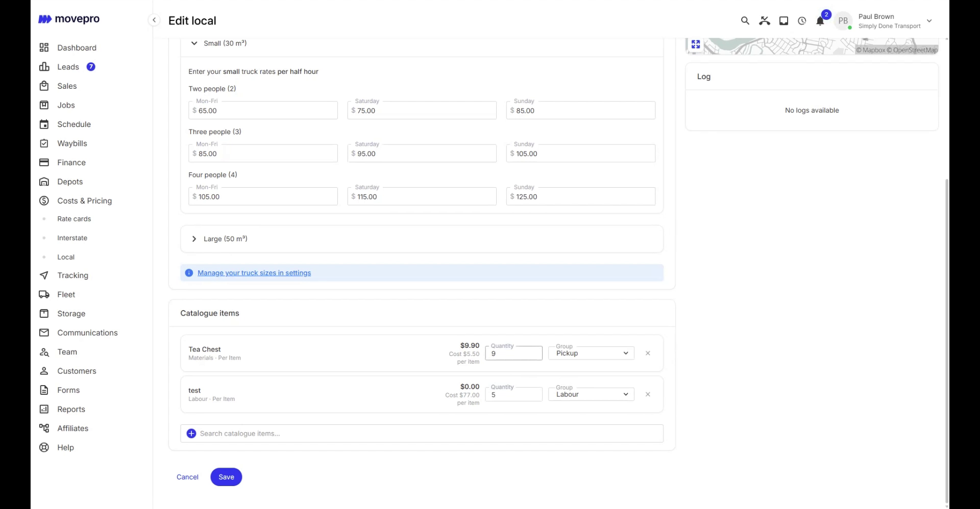Click the tools icon in header
The width and height of the screenshot is (980, 509).
[765, 21]
